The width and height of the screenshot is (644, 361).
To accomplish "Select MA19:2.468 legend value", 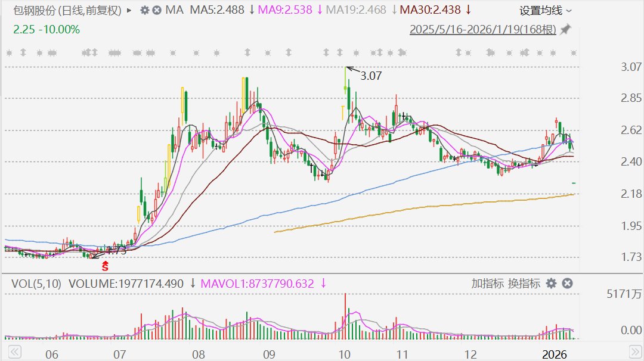I will tap(356, 10).
